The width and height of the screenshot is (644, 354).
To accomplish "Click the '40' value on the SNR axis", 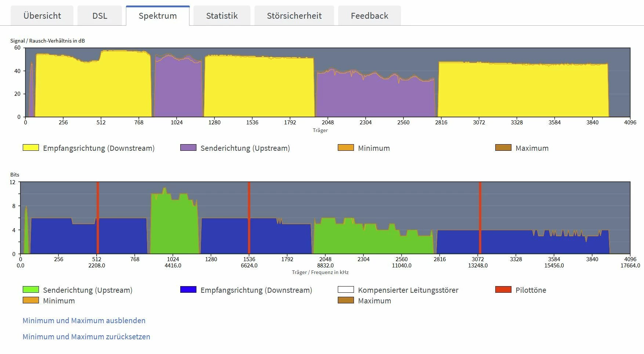I will [18, 71].
